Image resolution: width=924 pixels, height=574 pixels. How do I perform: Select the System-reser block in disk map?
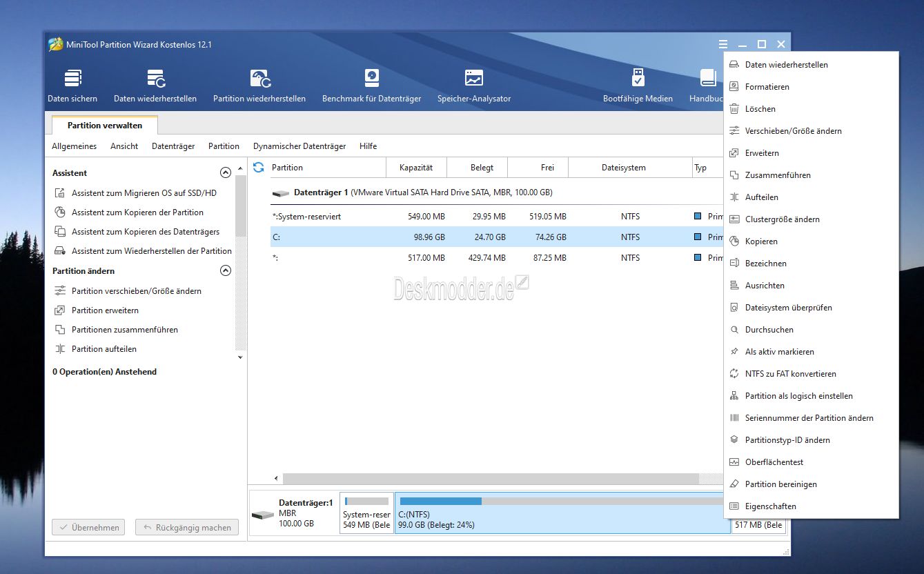coord(366,513)
